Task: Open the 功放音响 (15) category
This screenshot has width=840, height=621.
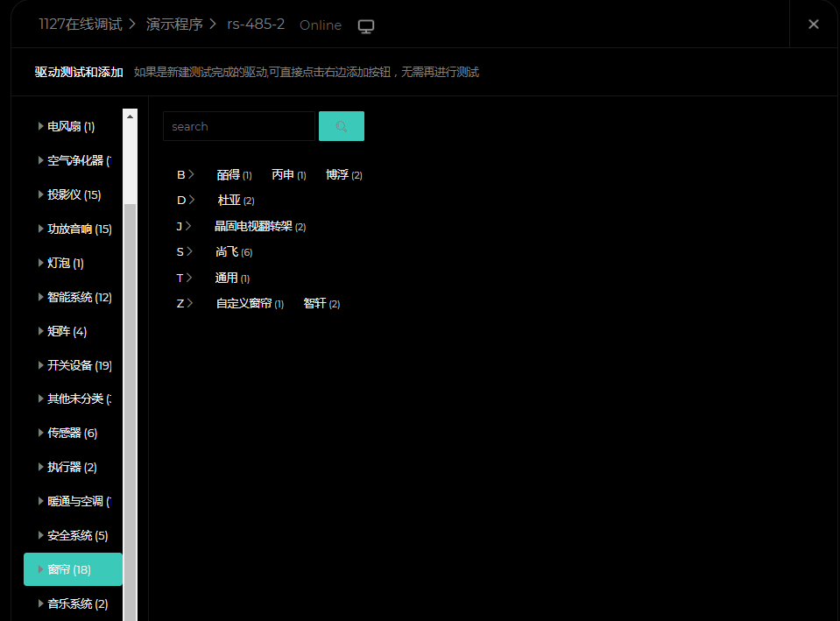Action: [79, 229]
